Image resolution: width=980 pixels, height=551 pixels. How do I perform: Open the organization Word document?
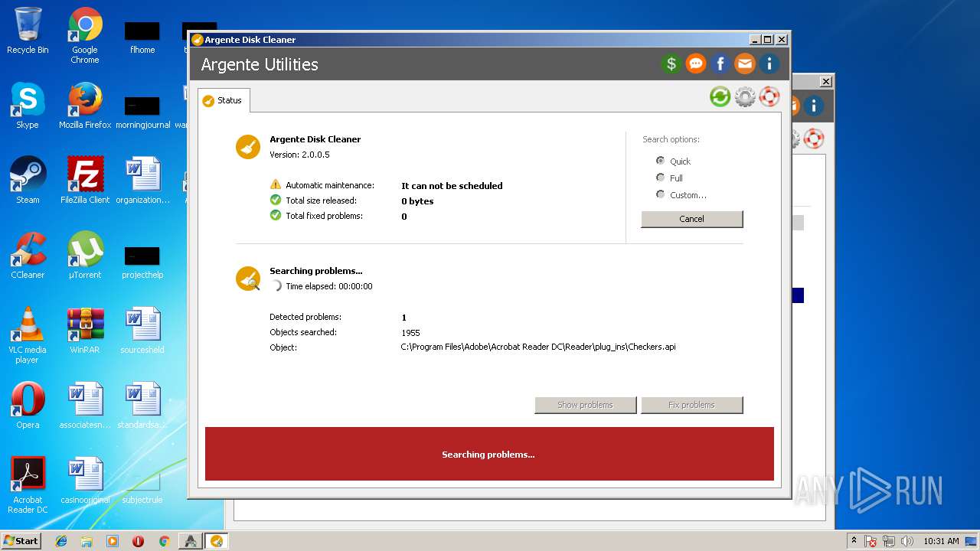pyautogui.click(x=142, y=181)
